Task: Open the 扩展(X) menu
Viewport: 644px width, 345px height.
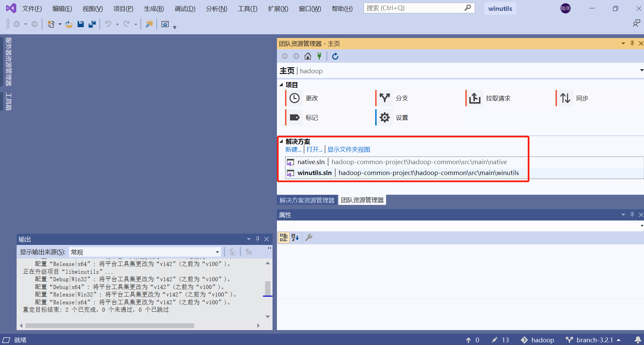Action: coord(278,9)
